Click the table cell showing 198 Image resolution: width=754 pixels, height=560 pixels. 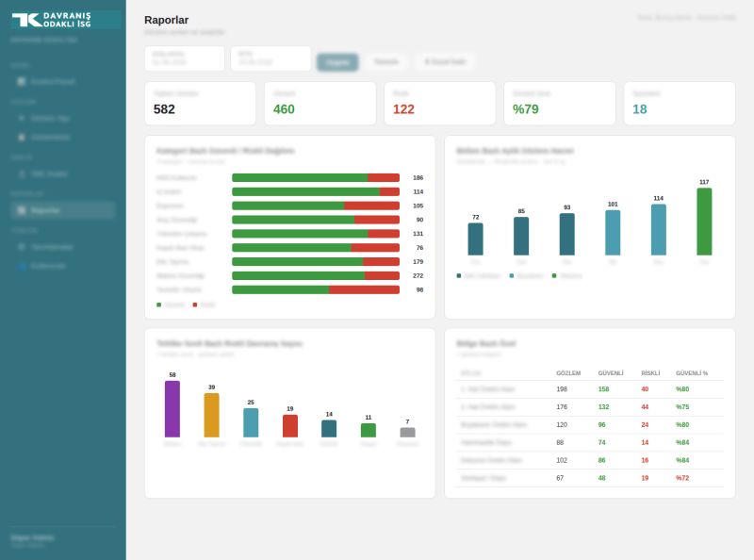(x=562, y=389)
